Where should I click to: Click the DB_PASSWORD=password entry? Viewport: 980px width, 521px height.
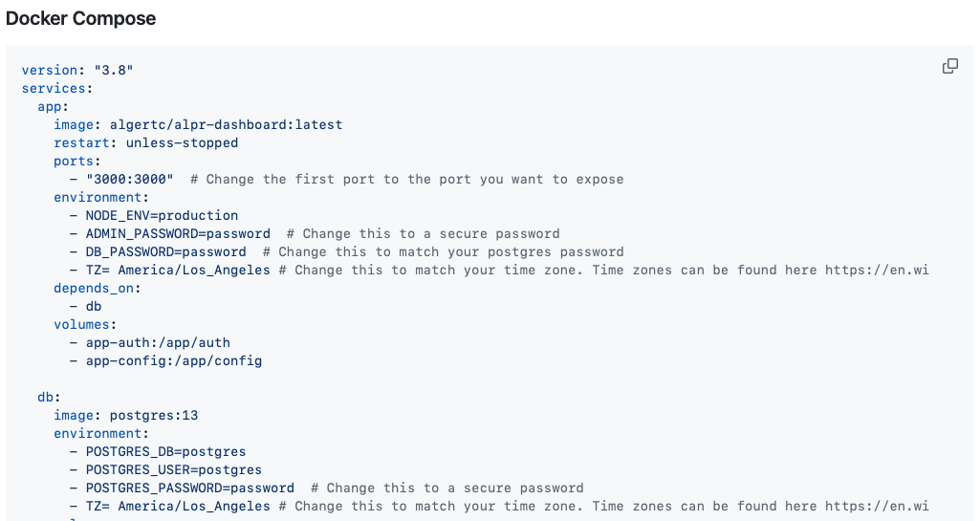(x=166, y=251)
